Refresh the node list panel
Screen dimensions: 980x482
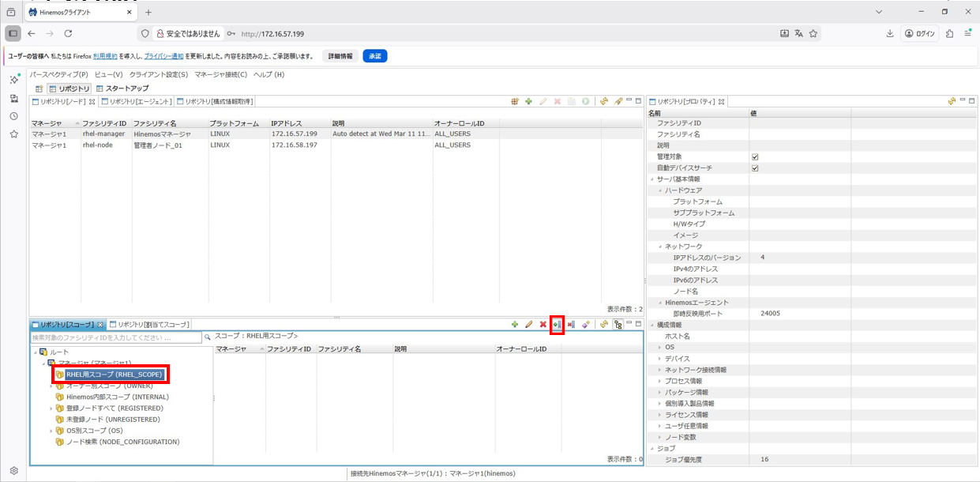pyautogui.click(x=604, y=101)
